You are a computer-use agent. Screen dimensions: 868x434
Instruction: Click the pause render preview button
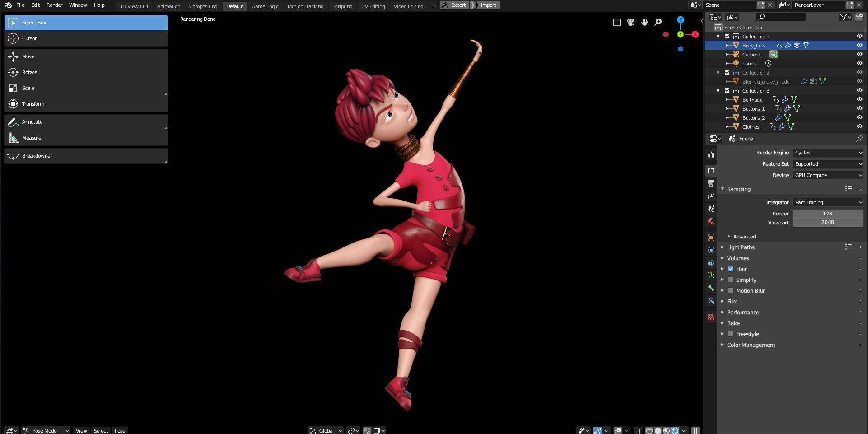pos(695,430)
